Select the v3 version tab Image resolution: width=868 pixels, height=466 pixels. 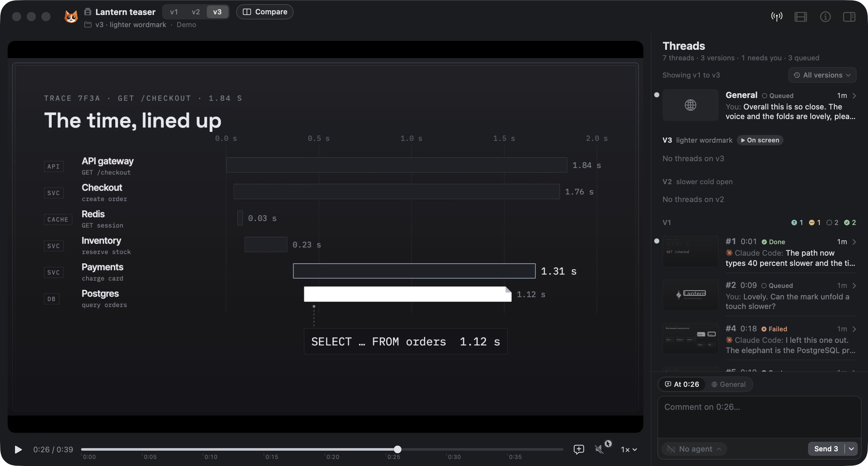click(x=217, y=12)
